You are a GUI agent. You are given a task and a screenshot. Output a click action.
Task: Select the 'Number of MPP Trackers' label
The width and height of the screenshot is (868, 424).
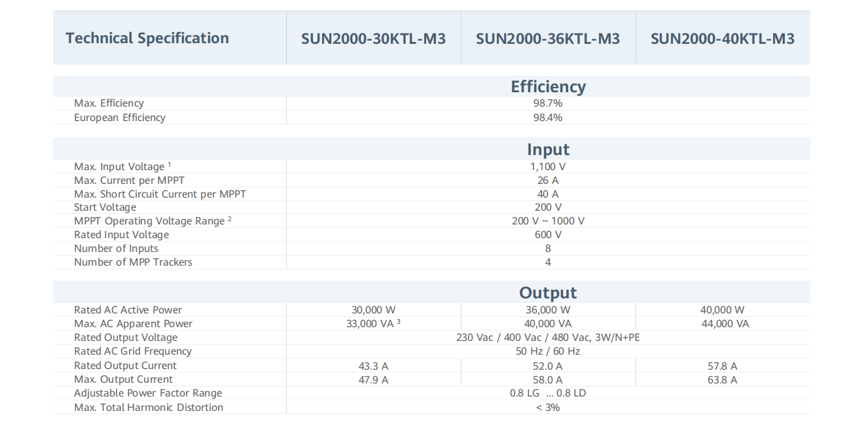[133, 262]
